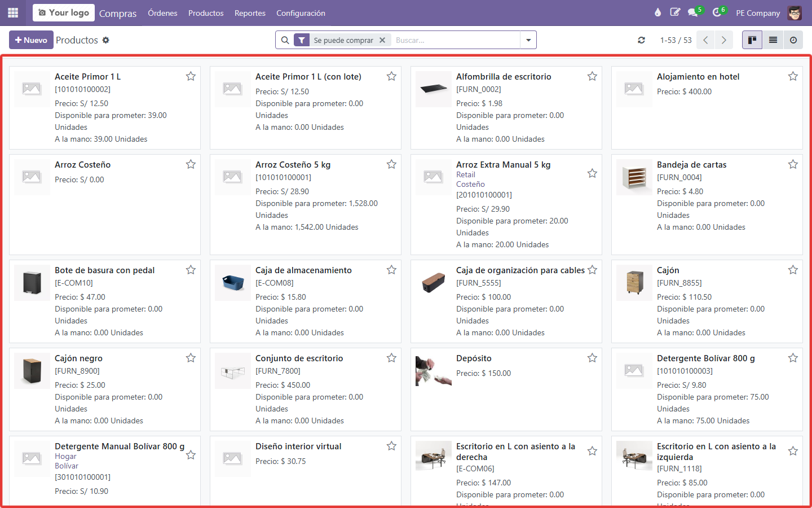The width and height of the screenshot is (812, 508).
Task: Open Bandeja de cartas product title
Action: (x=691, y=165)
